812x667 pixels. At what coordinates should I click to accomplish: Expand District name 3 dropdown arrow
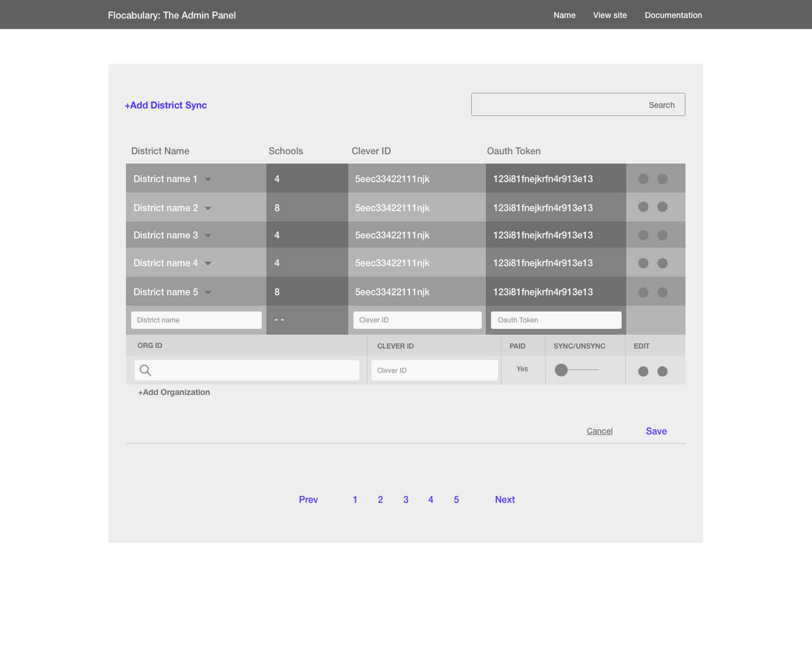[208, 235]
